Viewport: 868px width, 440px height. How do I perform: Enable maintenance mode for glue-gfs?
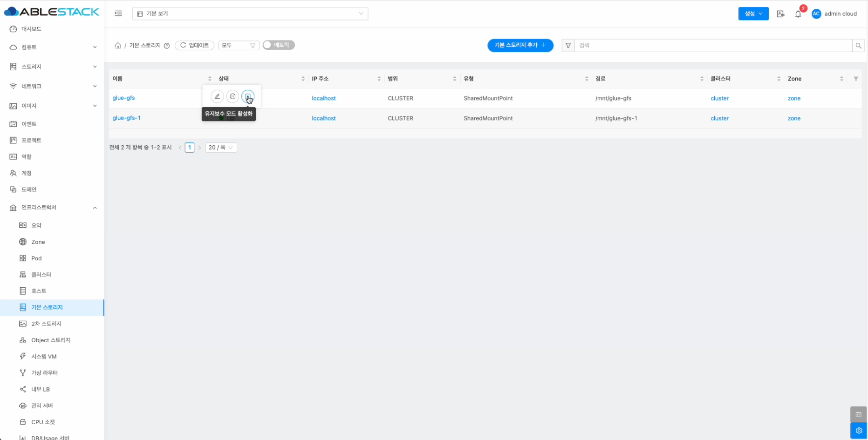click(248, 96)
